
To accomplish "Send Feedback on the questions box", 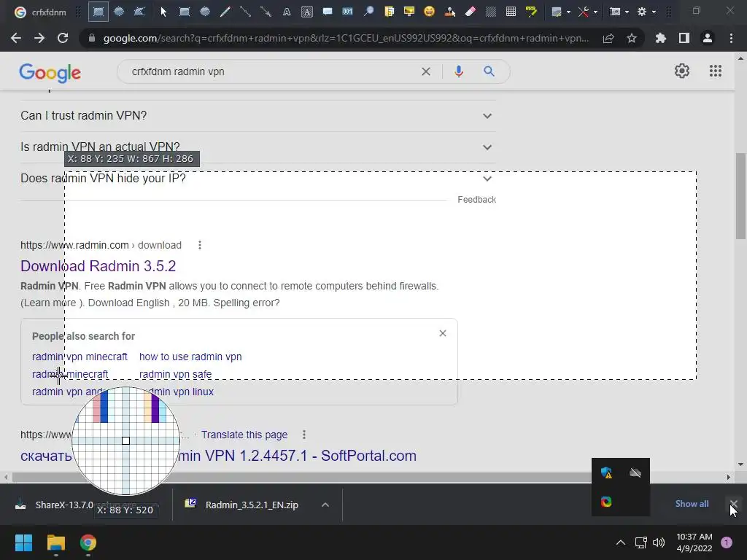I will (x=477, y=200).
